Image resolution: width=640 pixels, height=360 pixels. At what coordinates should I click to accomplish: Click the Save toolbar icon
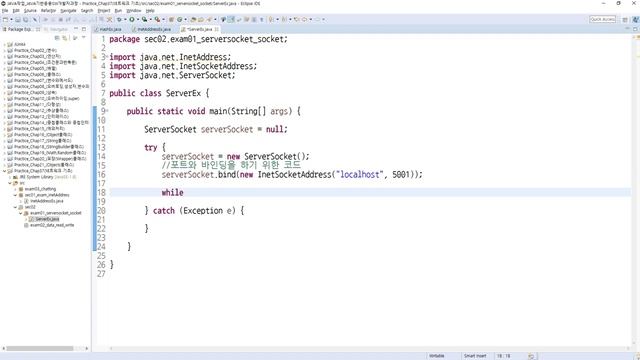tap(18, 19)
